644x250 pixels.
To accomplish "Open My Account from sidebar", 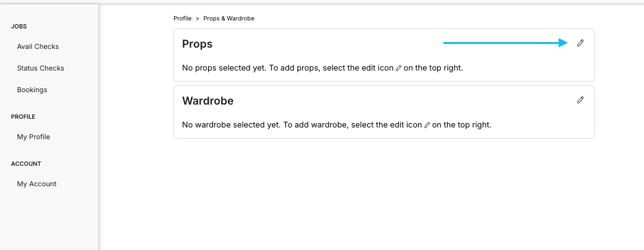I will click(37, 184).
